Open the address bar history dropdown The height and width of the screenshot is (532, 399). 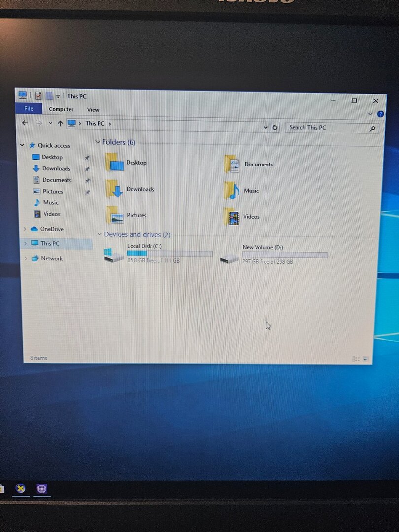(266, 127)
